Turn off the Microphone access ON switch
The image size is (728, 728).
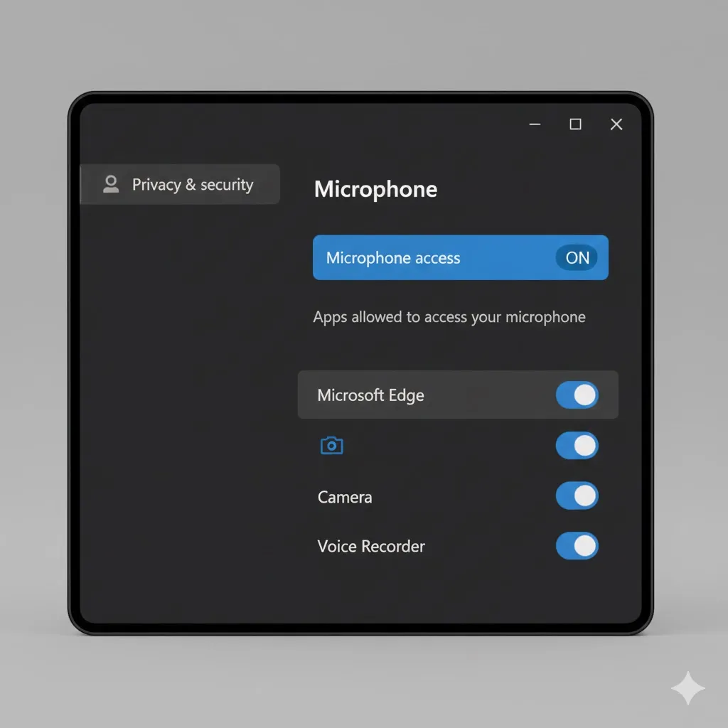click(577, 258)
